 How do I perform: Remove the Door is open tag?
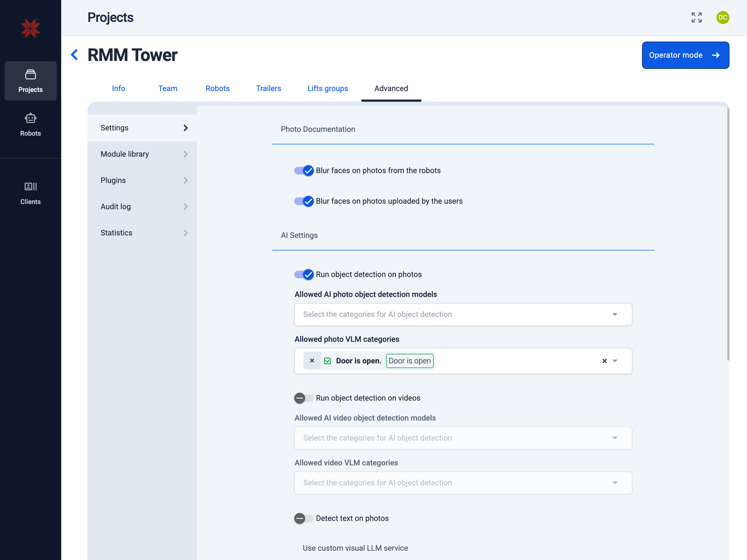pyautogui.click(x=312, y=361)
